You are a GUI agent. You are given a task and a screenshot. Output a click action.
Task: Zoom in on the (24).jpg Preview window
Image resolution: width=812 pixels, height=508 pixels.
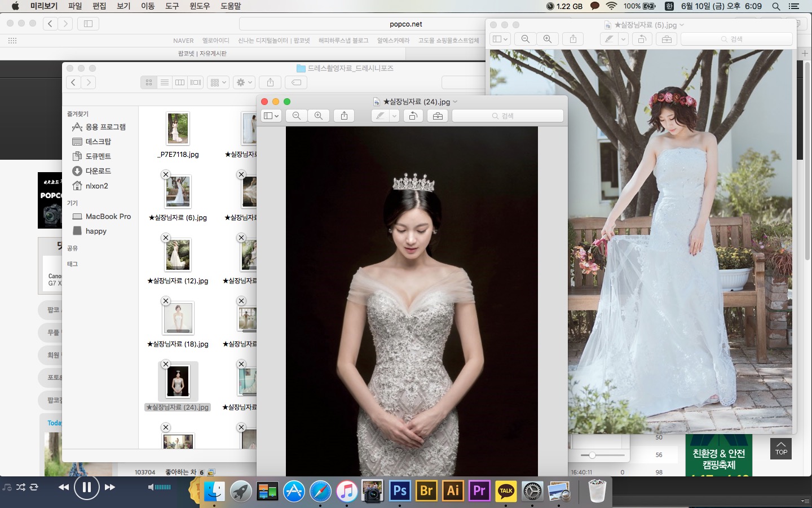319,116
